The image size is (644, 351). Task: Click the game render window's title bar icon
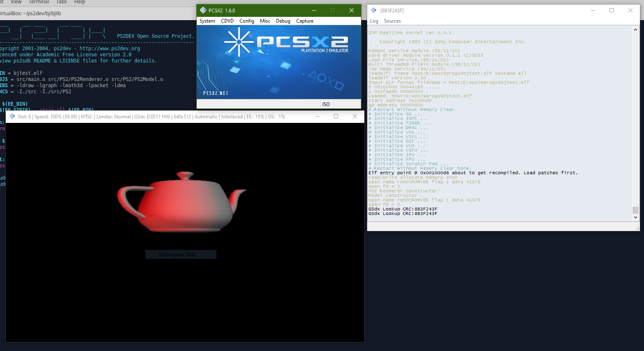click(12, 116)
